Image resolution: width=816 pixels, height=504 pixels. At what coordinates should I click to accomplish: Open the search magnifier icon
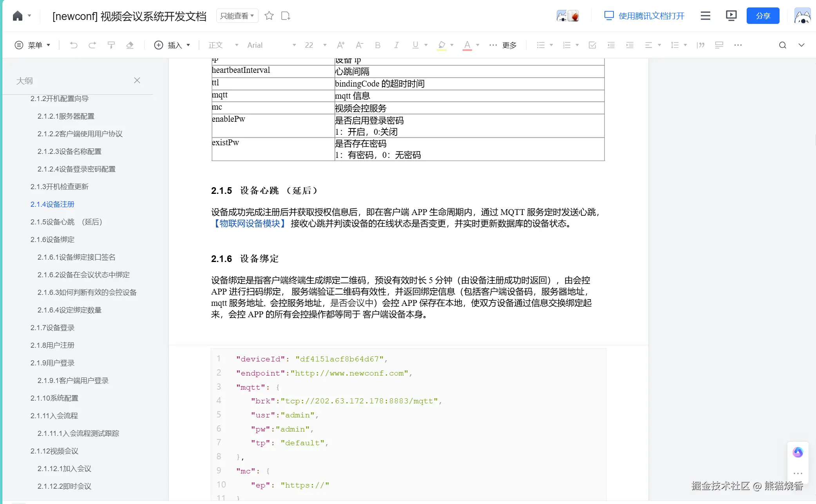[782, 45]
